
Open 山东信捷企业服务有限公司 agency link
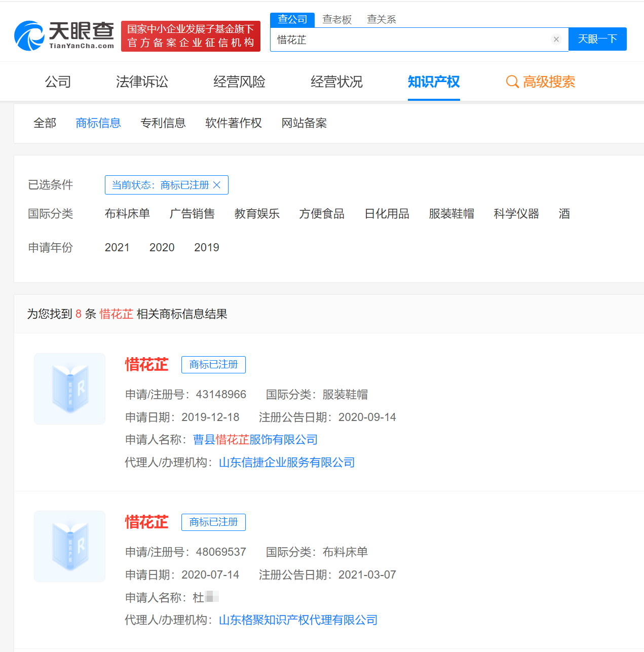[287, 463]
